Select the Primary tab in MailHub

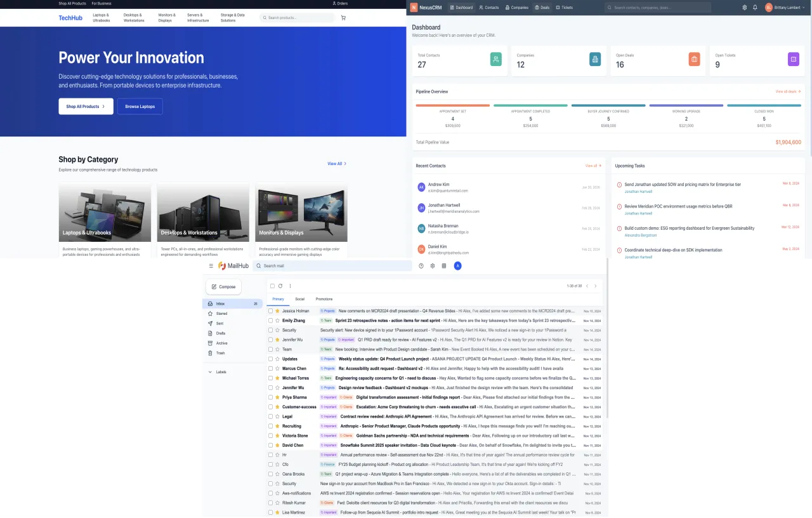click(x=278, y=298)
